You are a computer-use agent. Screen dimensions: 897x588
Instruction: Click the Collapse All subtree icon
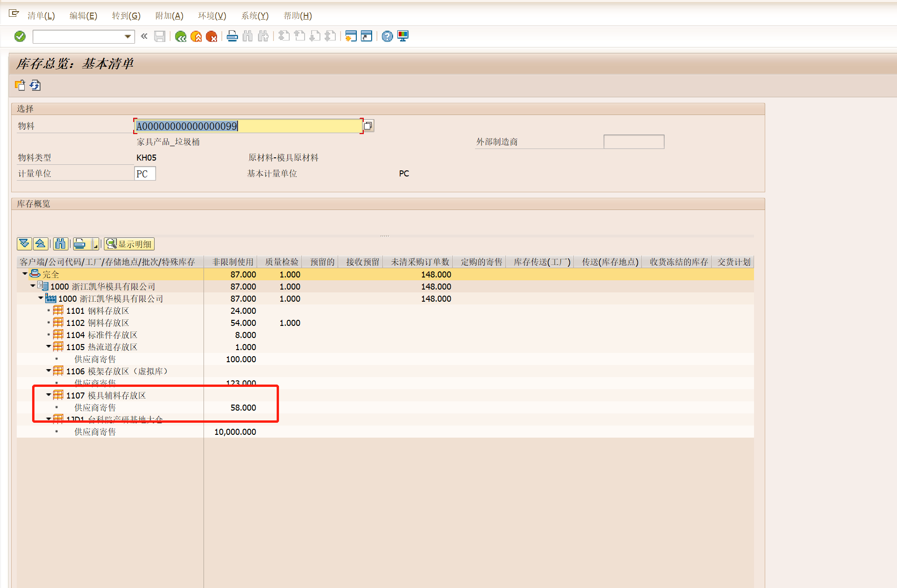41,243
